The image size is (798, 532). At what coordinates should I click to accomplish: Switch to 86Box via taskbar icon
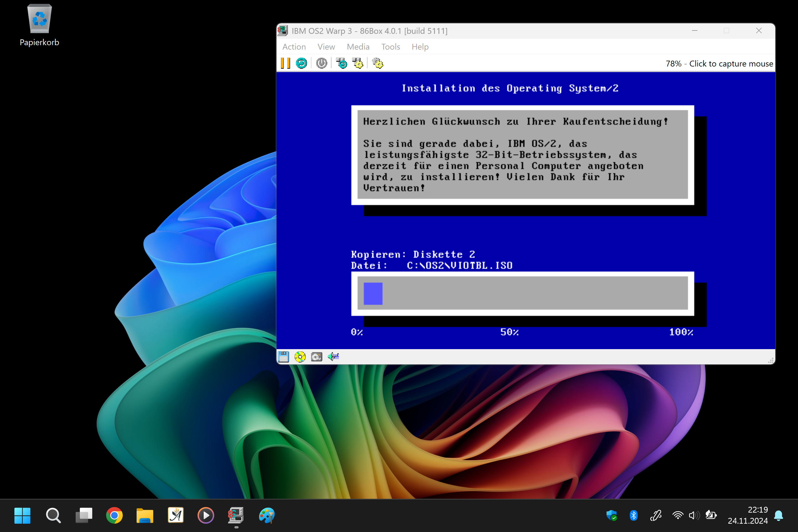(x=236, y=515)
